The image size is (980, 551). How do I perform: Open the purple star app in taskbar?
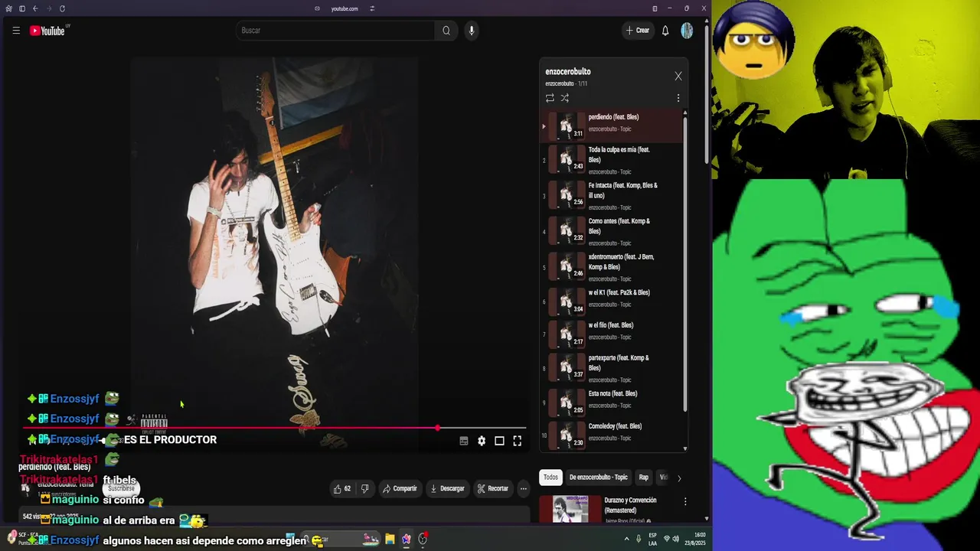click(406, 540)
